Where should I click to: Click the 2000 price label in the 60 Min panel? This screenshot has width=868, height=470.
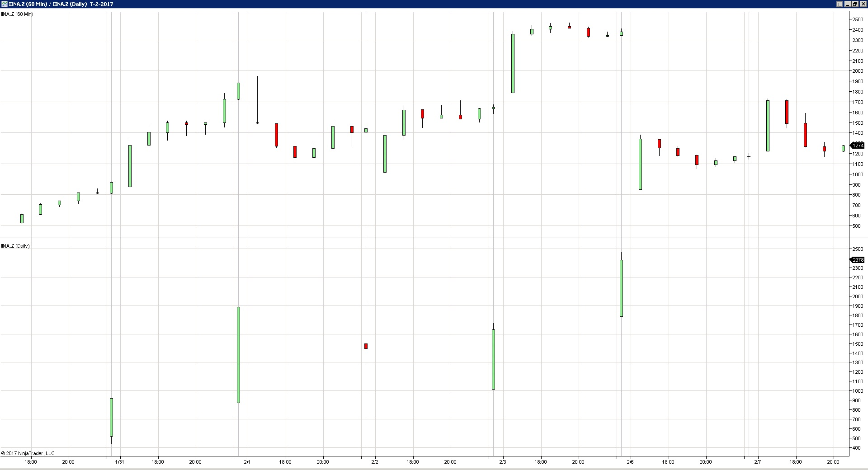click(858, 71)
